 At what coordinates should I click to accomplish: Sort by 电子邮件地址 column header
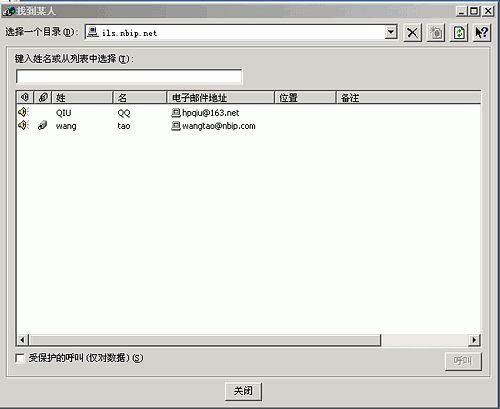click(x=221, y=97)
